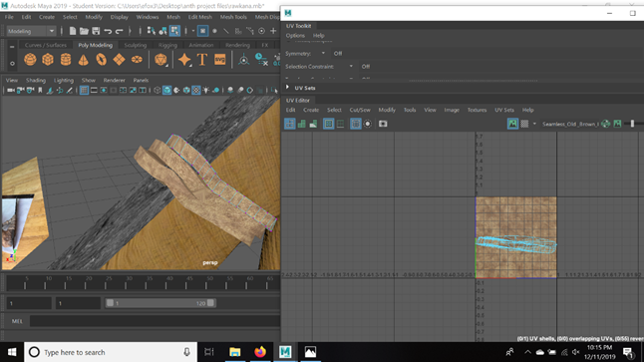644x362 pixels.
Task: Create a polygon cone from the shelf
Action: [x=84, y=60]
